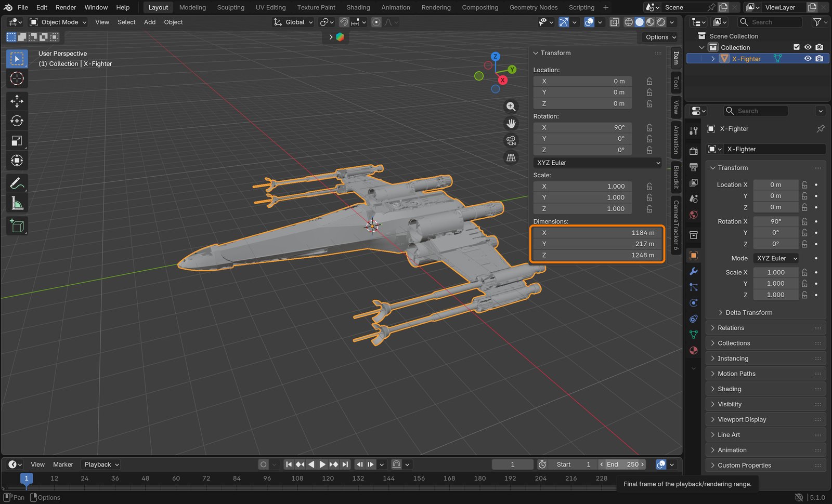
Task: Select the Measure tool
Action: [17, 204]
